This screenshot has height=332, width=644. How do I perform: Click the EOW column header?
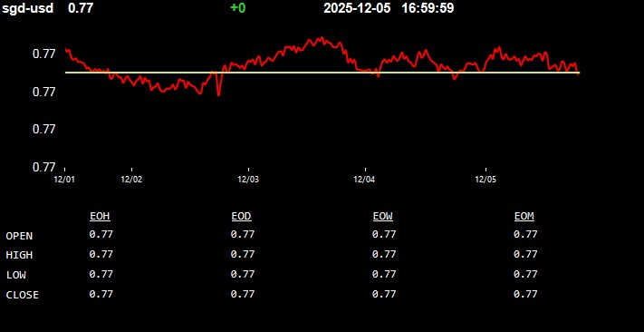[x=383, y=216]
